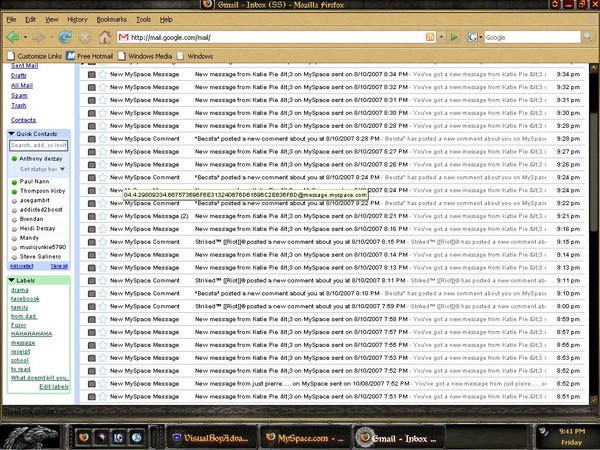Open the Google search engine icon
The width and height of the screenshot is (600, 450).
coord(473,37)
